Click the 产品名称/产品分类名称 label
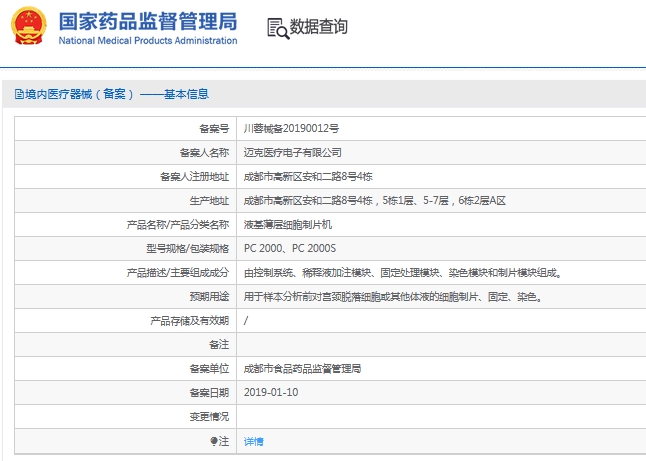 178,225
